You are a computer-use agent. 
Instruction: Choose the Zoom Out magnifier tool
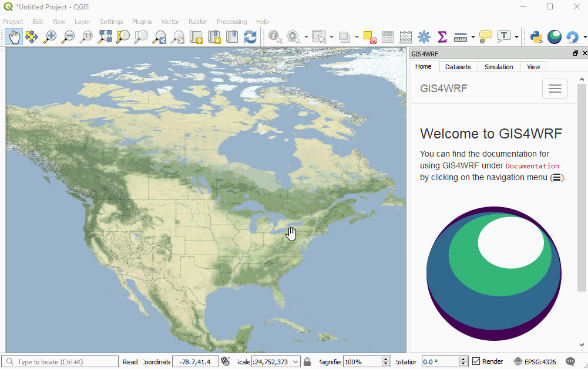(68, 37)
